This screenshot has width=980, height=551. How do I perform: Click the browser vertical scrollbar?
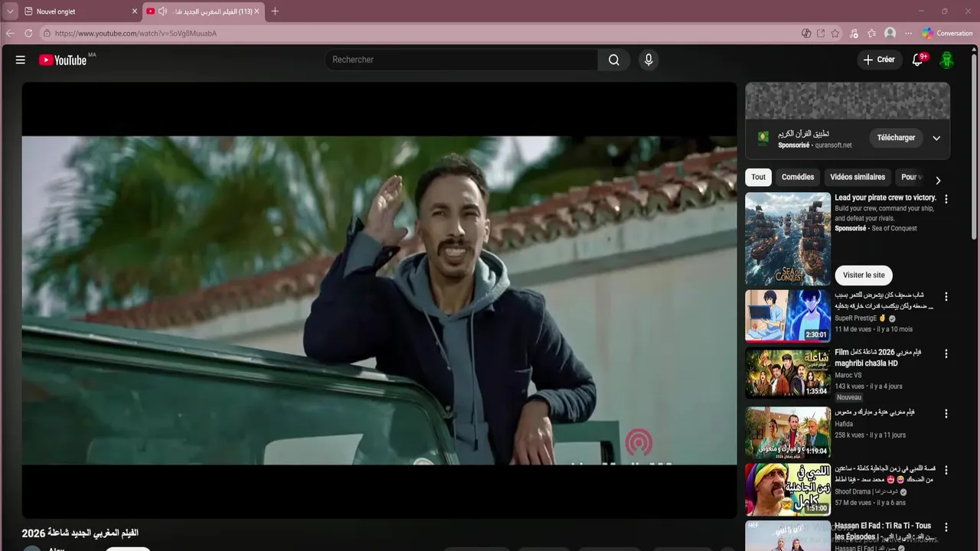(975, 145)
